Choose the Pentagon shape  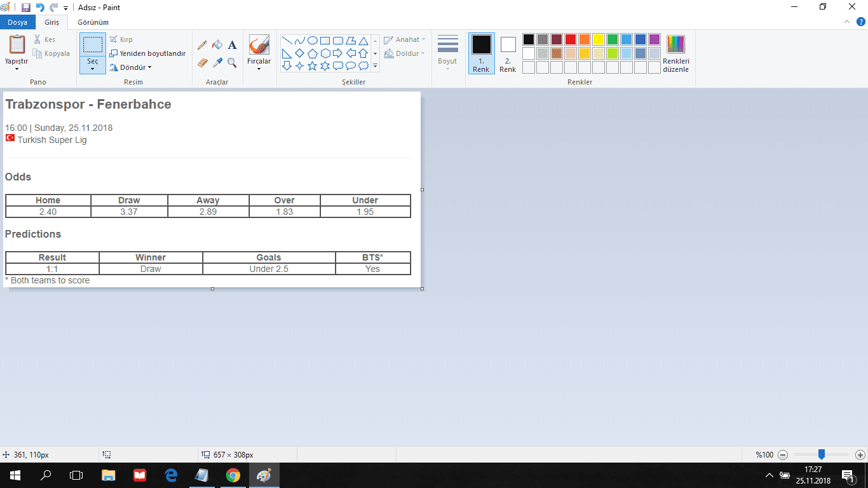coord(313,53)
